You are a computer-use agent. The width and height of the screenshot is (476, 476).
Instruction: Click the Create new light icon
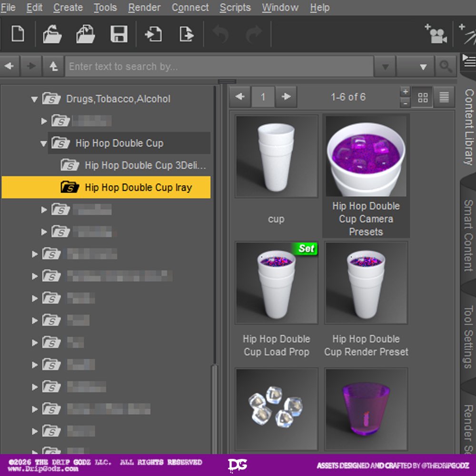[467, 34]
